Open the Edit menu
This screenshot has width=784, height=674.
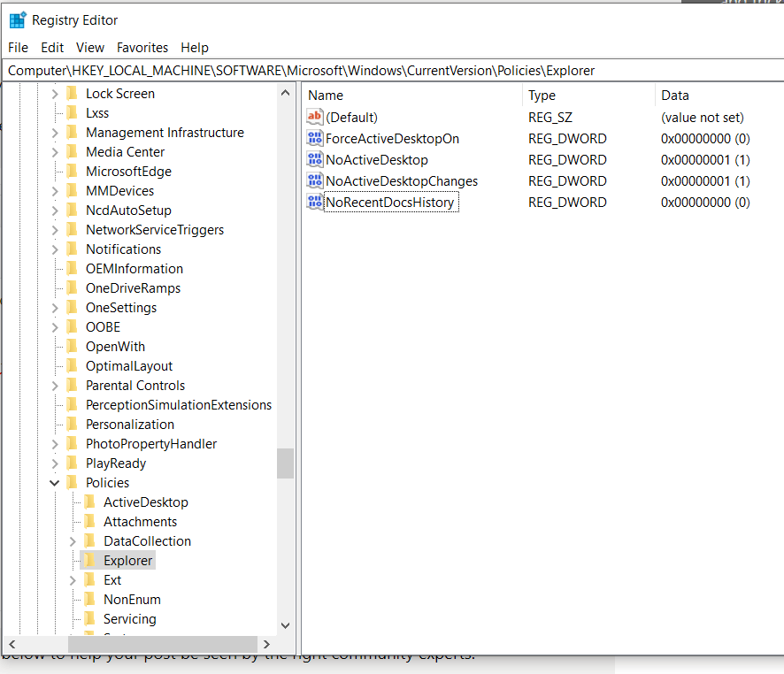52,48
